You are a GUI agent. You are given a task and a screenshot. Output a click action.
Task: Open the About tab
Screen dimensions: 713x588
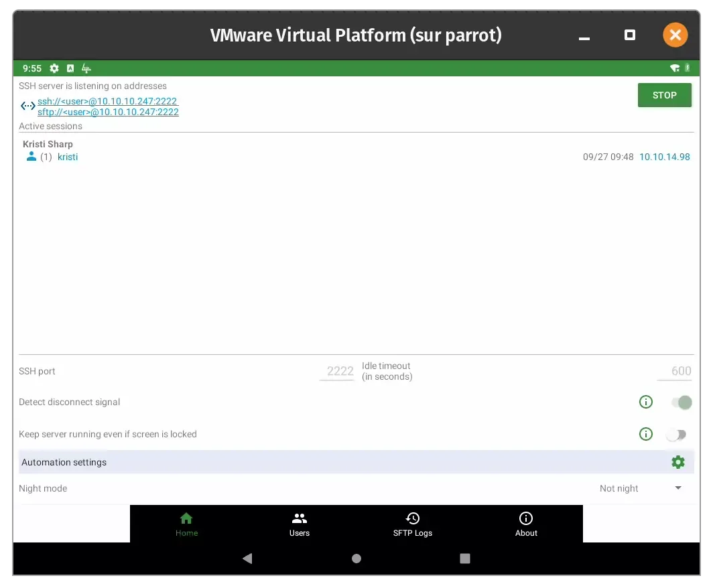(526, 524)
